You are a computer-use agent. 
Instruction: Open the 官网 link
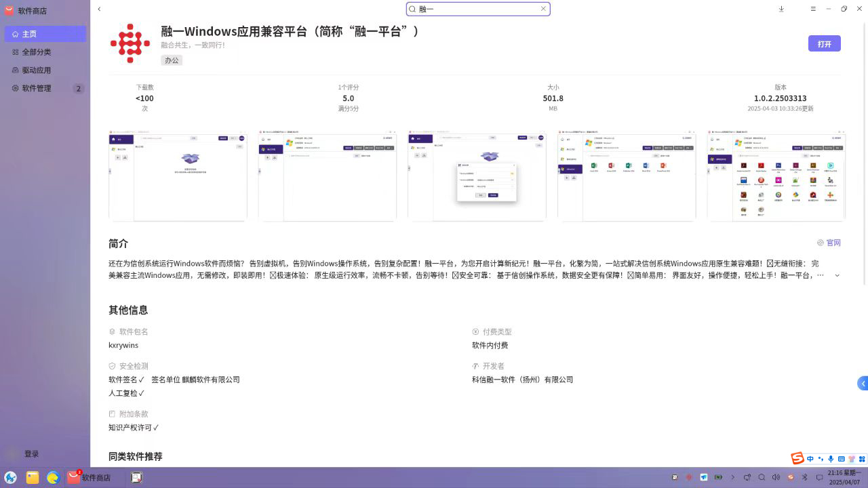click(x=829, y=243)
